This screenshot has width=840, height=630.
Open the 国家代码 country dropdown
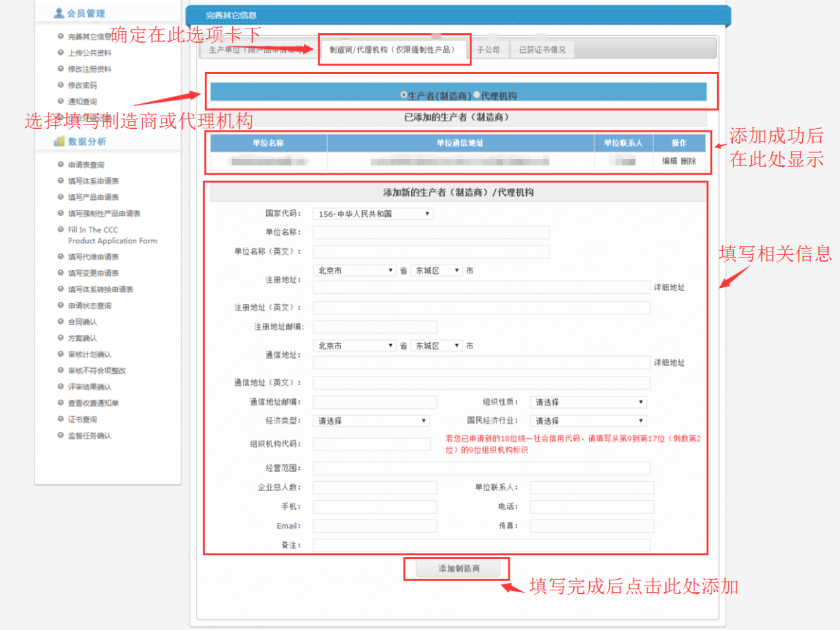pyautogui.click(x=373, y=214)
